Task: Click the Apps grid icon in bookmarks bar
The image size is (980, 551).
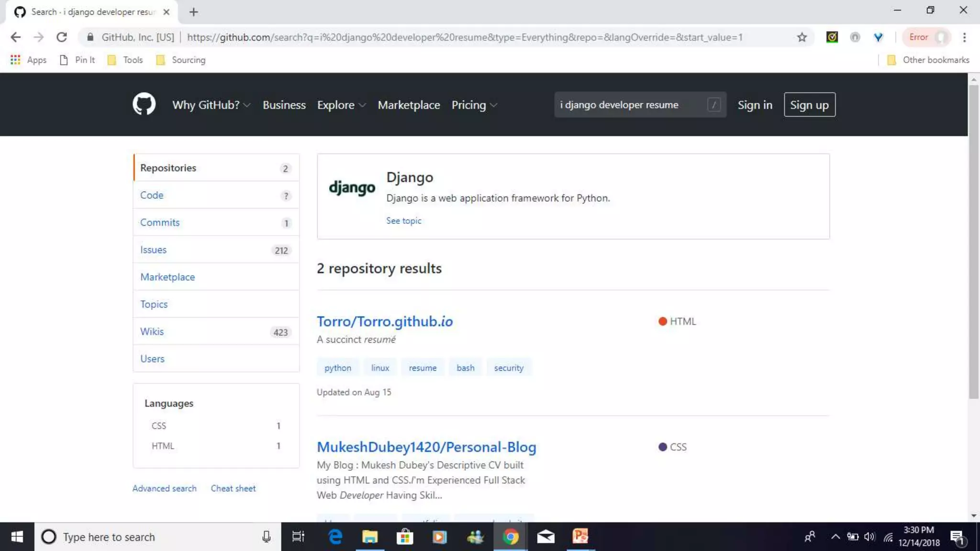Action: point(15,60)
